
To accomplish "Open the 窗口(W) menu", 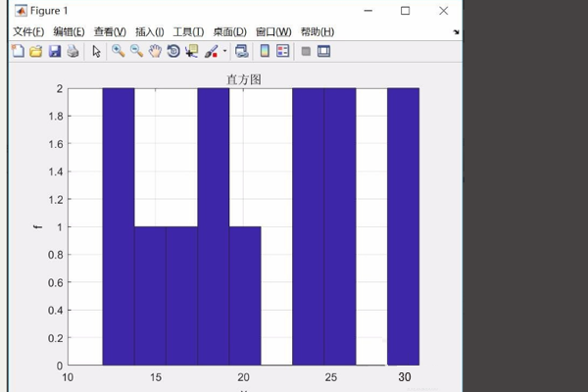I will click(x=273, y=32).
